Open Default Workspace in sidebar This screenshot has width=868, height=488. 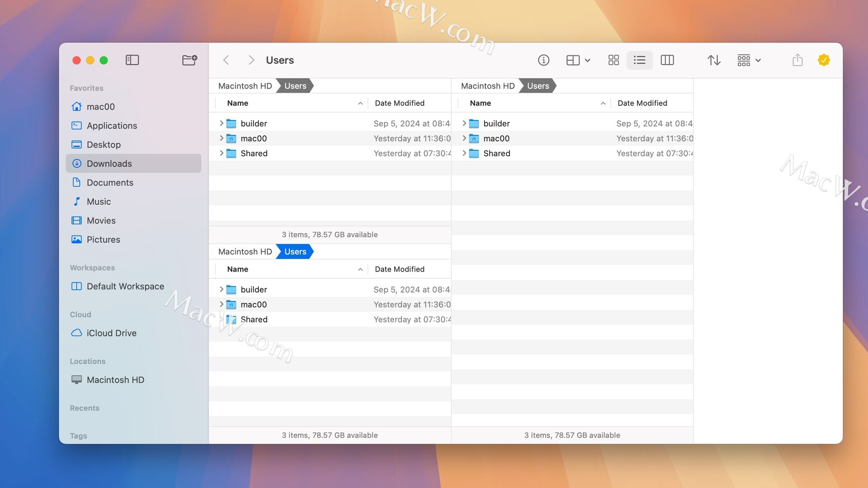pos(125,286)
